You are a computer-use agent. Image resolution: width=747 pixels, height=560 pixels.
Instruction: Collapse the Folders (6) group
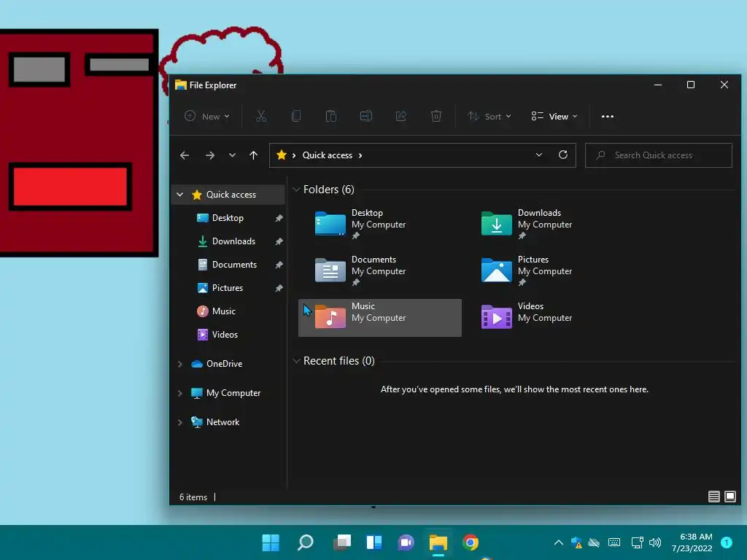click(296, 190)
